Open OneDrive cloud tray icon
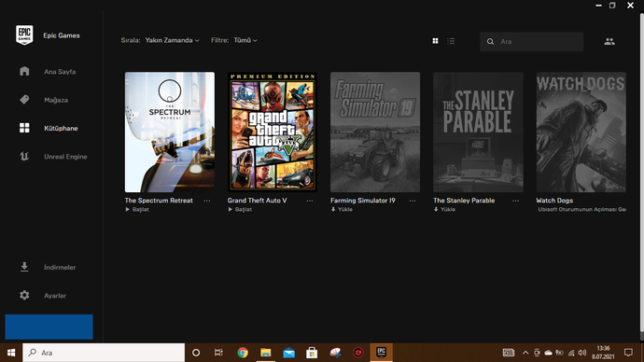644x362 pixels. (x=548, y=353)
